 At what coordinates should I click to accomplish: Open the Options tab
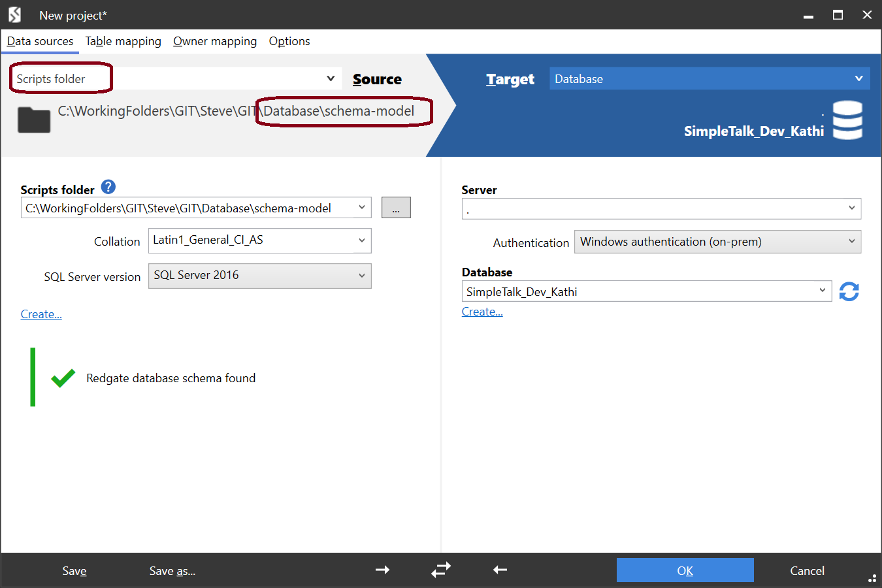point(289,41)
